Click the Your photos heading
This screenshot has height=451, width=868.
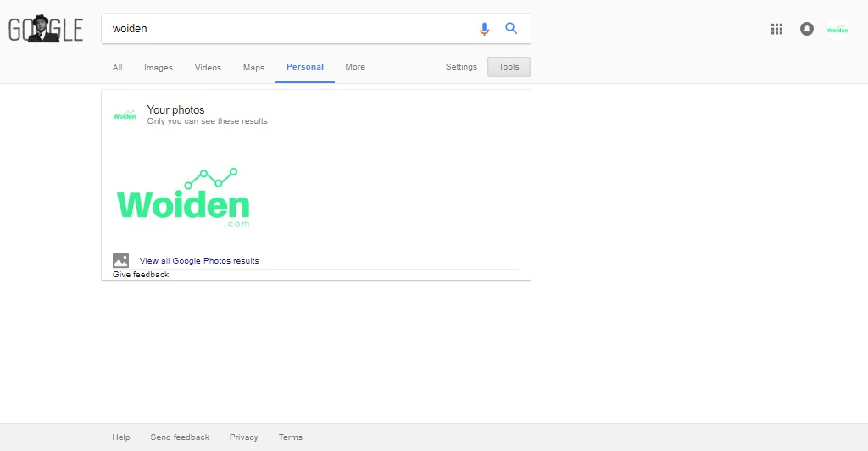pyautogui.click(x=176, y=109)
